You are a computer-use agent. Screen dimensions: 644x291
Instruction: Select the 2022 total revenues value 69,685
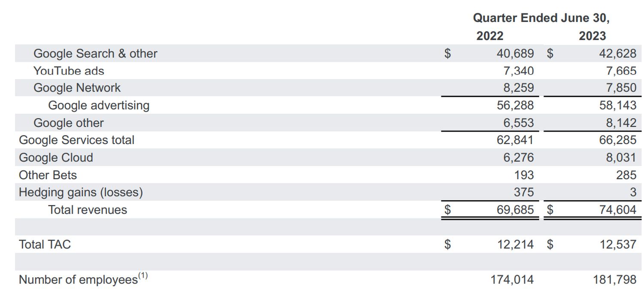point(515,210)
